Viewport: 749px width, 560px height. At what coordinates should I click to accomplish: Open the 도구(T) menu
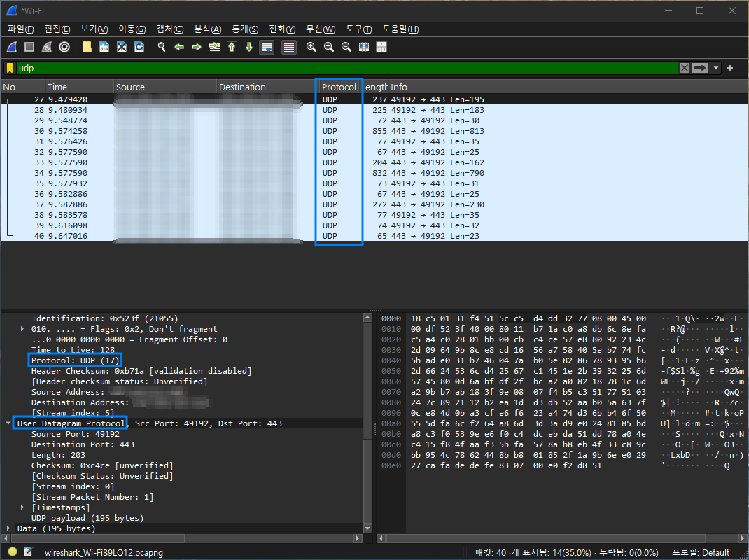[358, 29]
